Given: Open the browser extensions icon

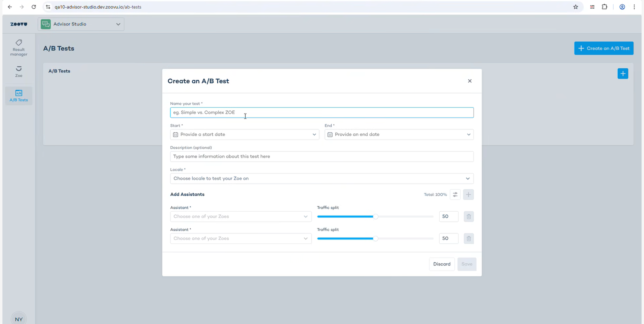Looking at the screenshot, I should [604, 7].
